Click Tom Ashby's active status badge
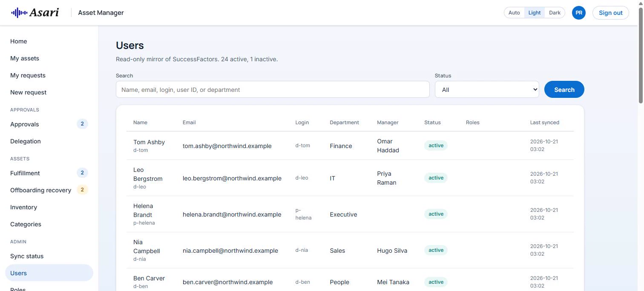This screenshot has width=644, height=291. coord(436,145)
